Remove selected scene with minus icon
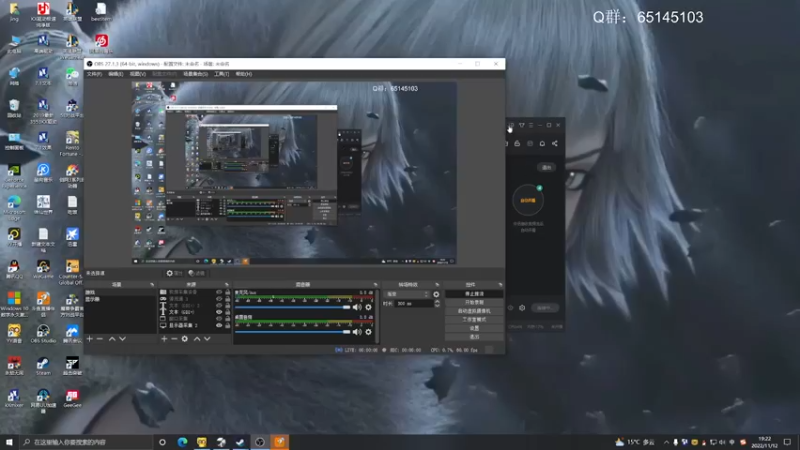 click(x=100, y=339)
